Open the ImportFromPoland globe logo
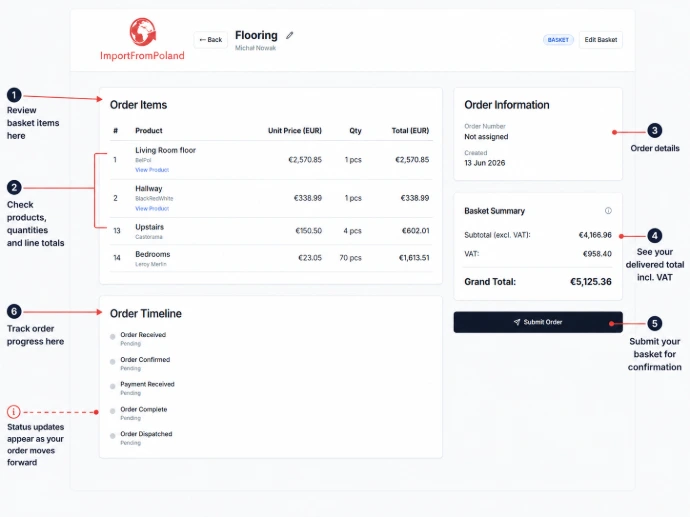The image size is (690, 517). pos(142,32)
